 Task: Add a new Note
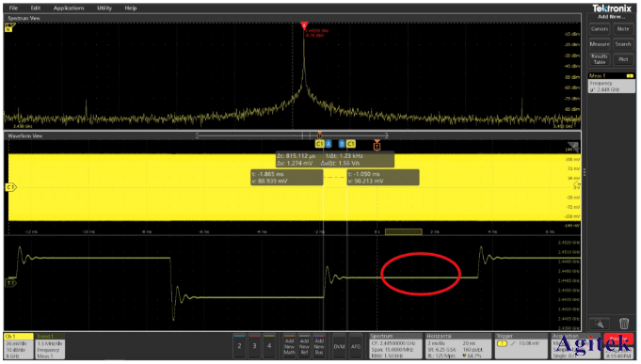(623, 29)
